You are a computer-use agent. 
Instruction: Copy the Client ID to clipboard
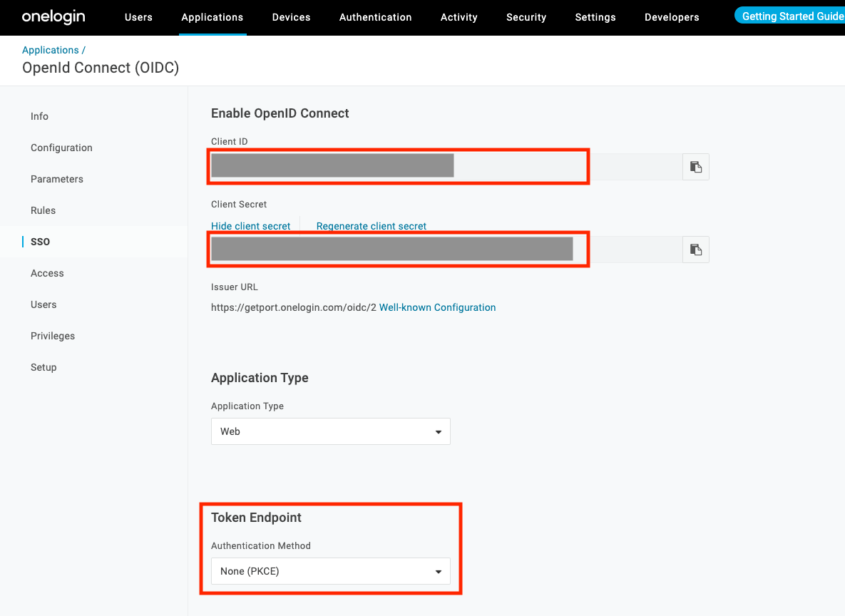(695, 166)
